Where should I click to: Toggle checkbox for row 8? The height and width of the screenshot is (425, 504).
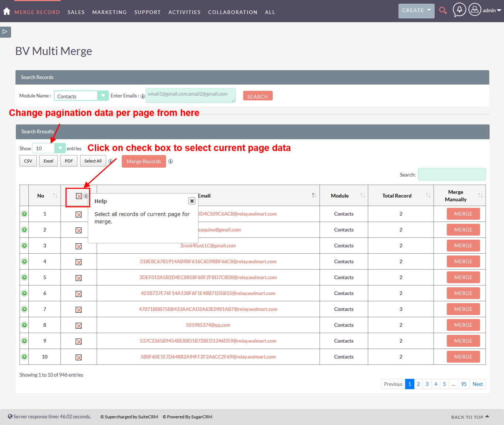pyautogui.click(x=79, y=326)
